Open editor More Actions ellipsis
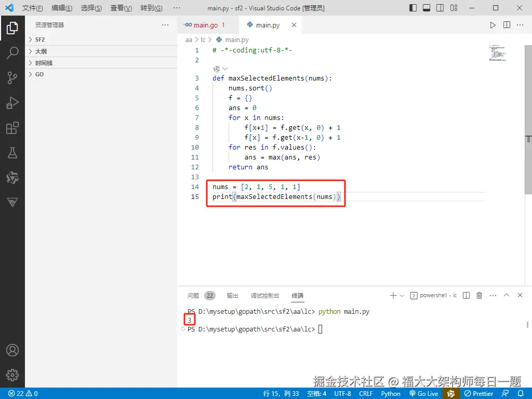This screenshot has width=532, height=399. [520, 25]
